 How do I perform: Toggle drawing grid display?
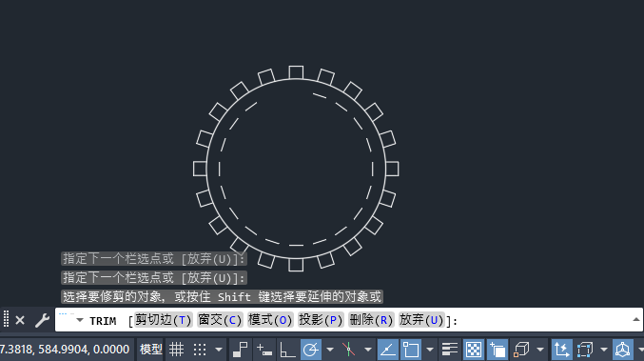click(176, 350)
